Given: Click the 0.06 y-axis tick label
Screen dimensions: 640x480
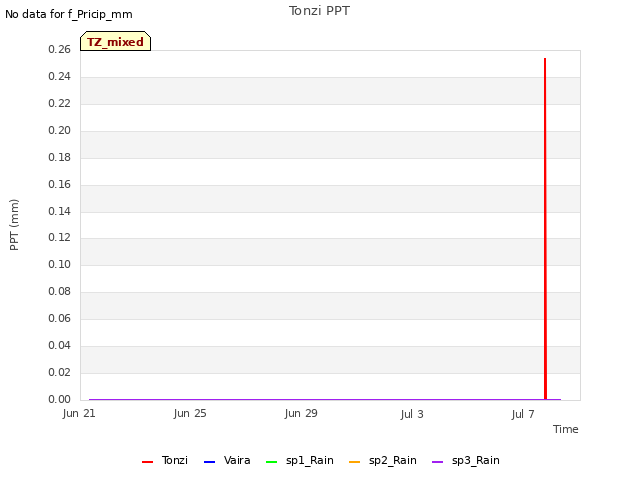Looking at the screenshot, I should (x=60, y=318).
